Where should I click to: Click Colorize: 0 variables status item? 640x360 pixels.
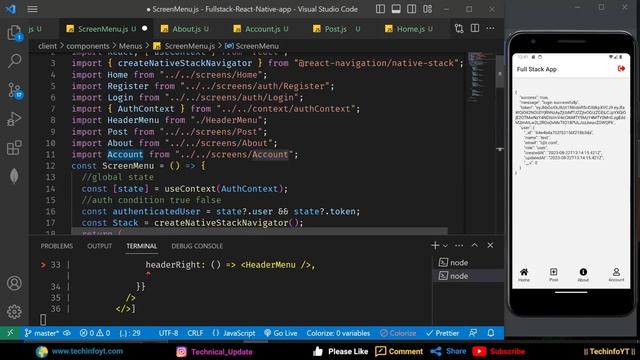coord(338,333)
